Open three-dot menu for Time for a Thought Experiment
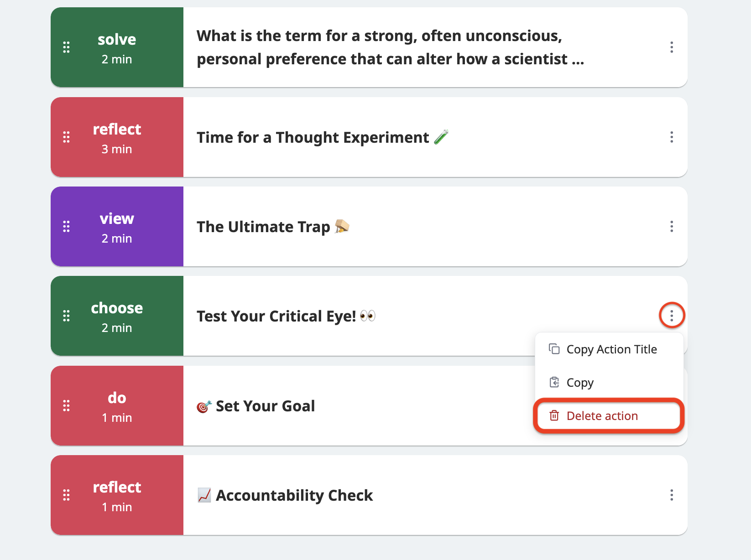The height and width of the screenshot is (560, 751). 672,137
